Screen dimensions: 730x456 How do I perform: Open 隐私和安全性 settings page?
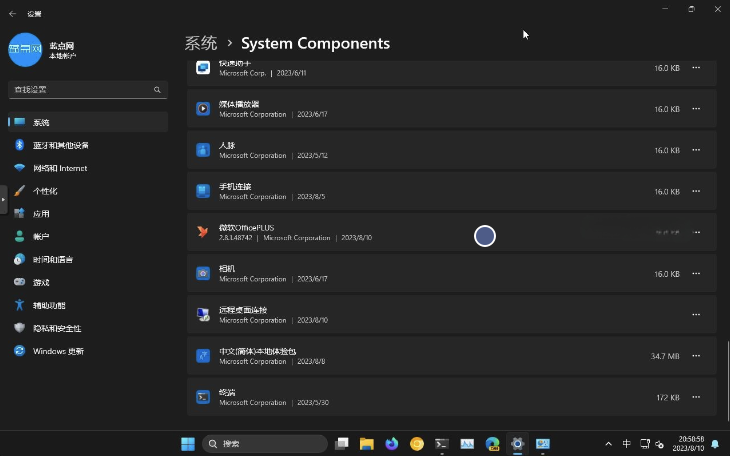click(57, 328)
